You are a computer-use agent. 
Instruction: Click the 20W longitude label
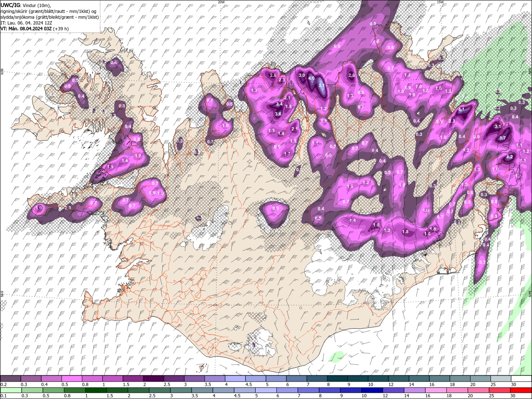[x=221, y=2]
